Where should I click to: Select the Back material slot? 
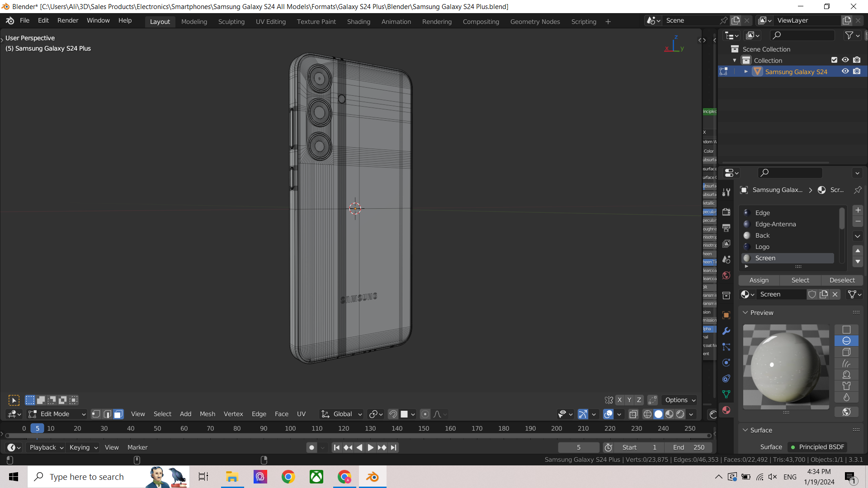click(762, 235)
